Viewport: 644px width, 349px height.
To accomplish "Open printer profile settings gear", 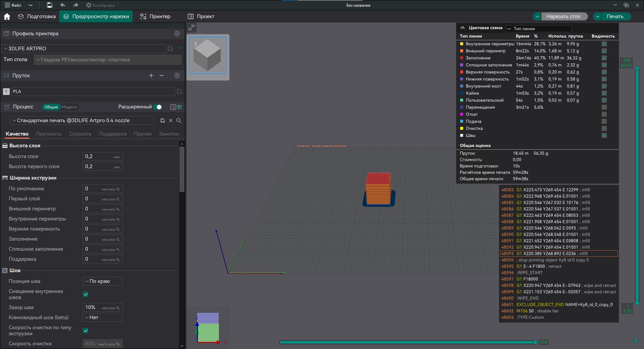I will pyautogui.click(x=177, y=34).
